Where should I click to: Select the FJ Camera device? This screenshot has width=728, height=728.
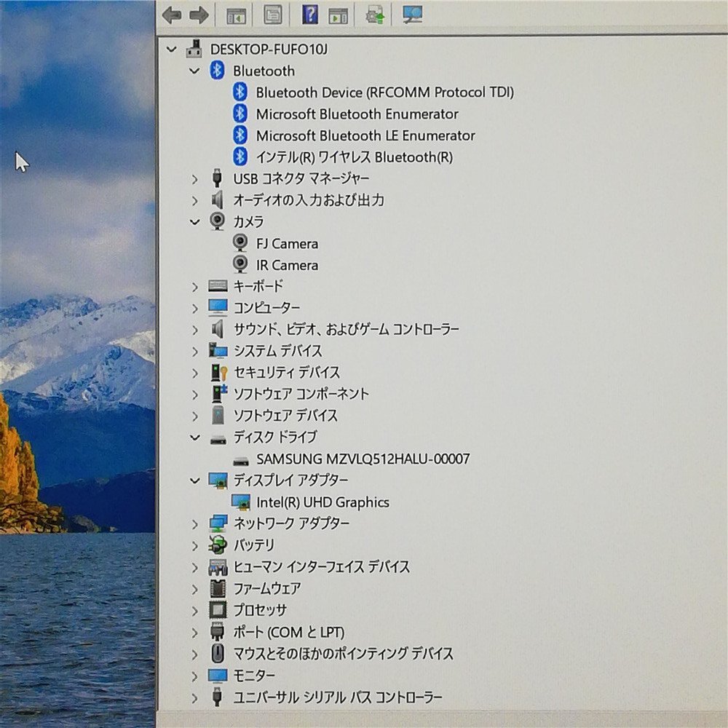(x=287, y=244)
